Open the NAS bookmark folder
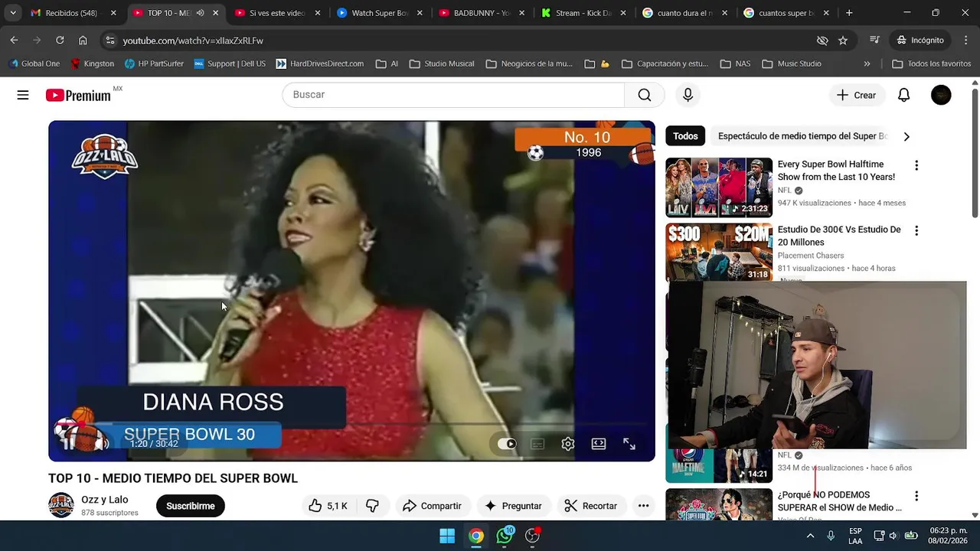Viewport: 980px width, 551px height. pyautogui.click(x=735, y=64)
